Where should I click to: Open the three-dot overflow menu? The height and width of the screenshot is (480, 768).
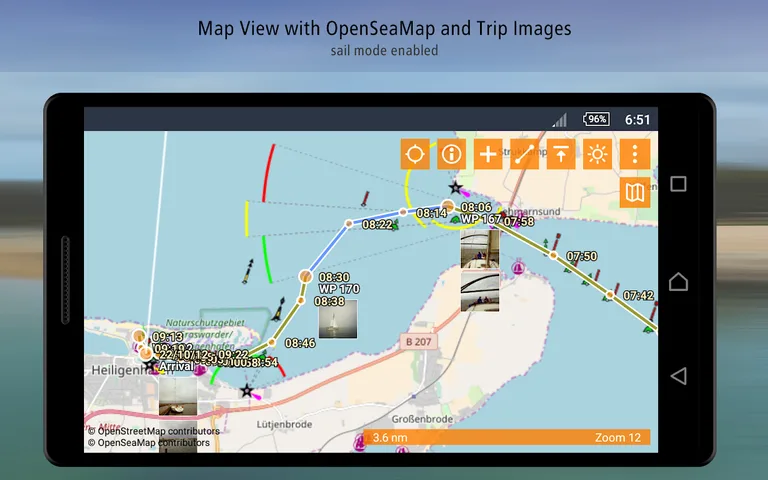coord(635,154)
